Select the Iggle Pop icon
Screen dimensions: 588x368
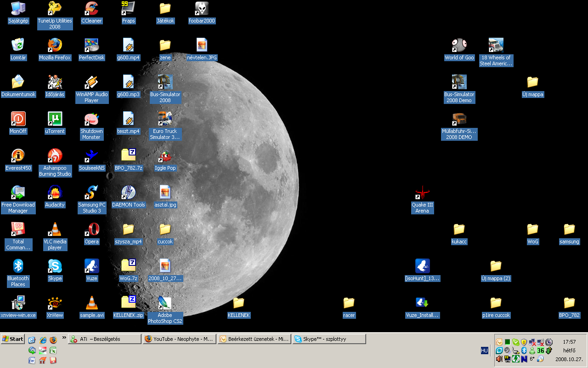[x=165, y=160]
